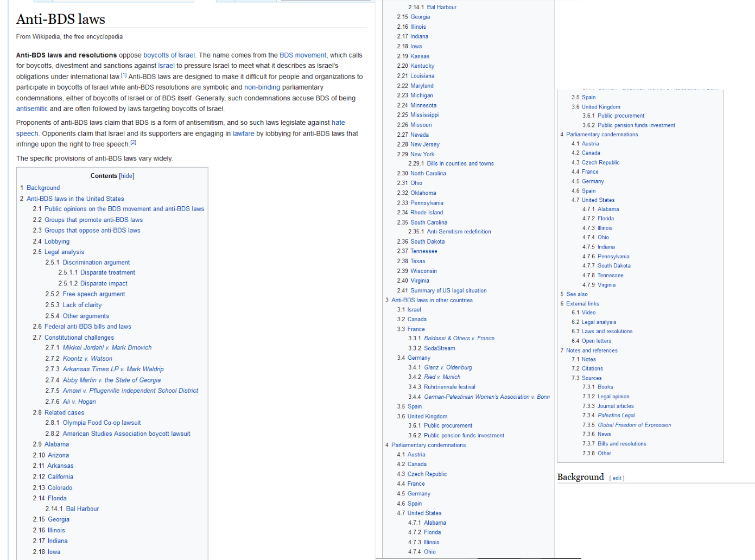The width and height of the screenshot is (755, 560).
Task: Edit the Background section via [edit]
Action: click(617, 478)
